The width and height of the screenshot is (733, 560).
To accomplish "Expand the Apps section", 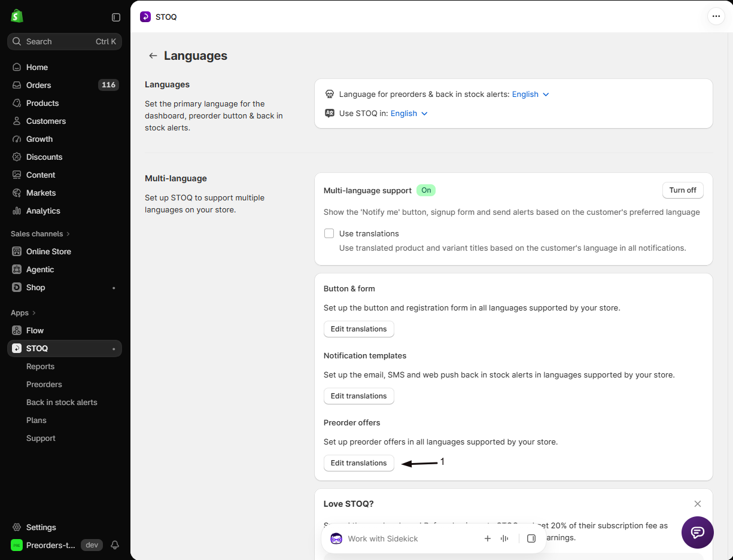I will click(x=23, y=312).
